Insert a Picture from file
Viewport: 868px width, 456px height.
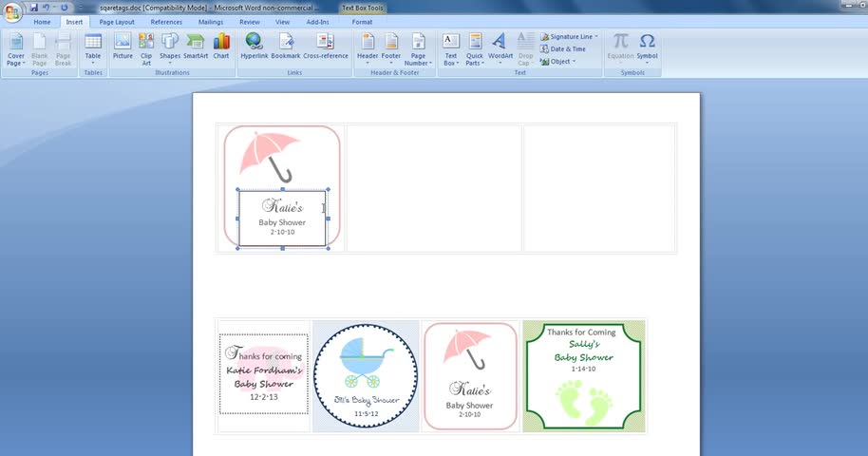123,46
